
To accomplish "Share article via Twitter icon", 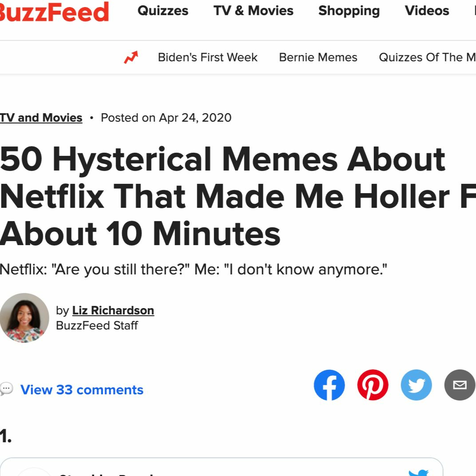I will click(416, 385).
